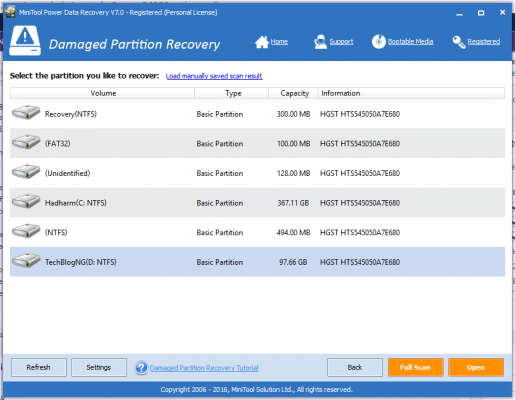515x400 pixels.
Task: Click the Support headset icon
Action: tap(320, 42)
